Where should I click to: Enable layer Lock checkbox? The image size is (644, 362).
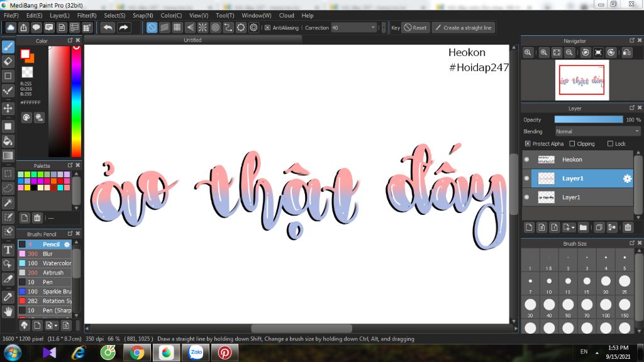coord(610,144)
